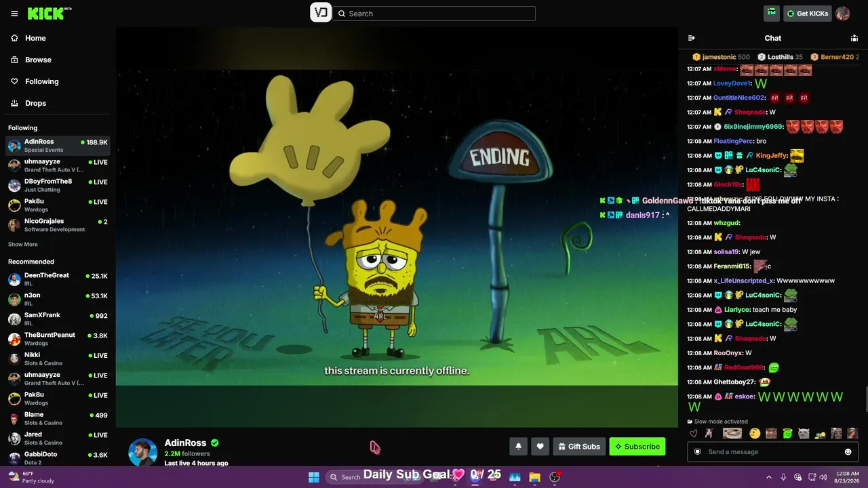
Task: Open the chat users list icon
Action: tap(854, 38)
